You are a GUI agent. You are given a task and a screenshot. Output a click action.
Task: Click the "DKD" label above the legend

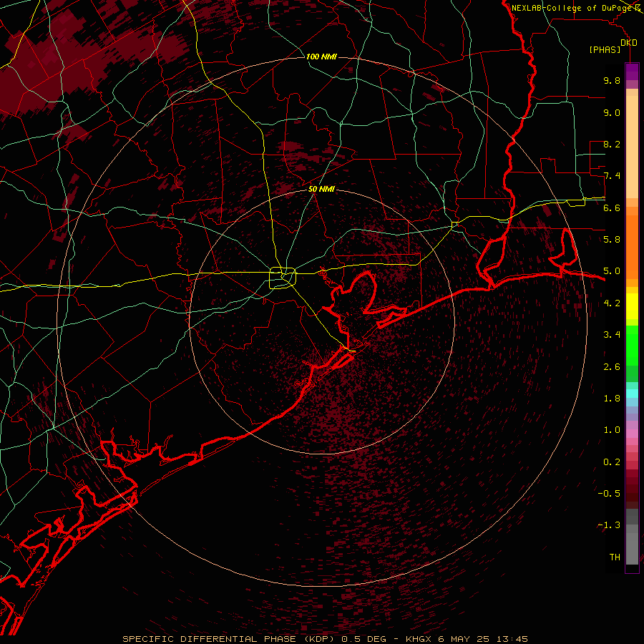click(628, 43)
